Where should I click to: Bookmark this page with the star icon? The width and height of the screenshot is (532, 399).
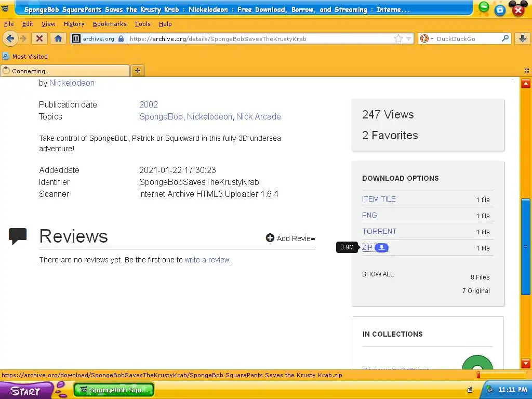pyautogui.click(x=398, y=38)
